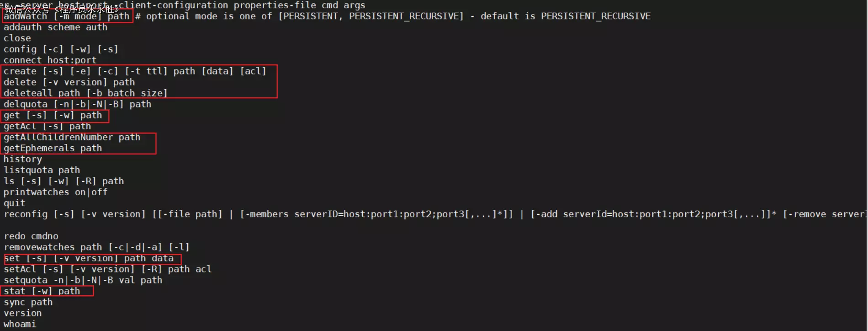
Task: Click the setquota command line
Action: click(x=83, y=280)
